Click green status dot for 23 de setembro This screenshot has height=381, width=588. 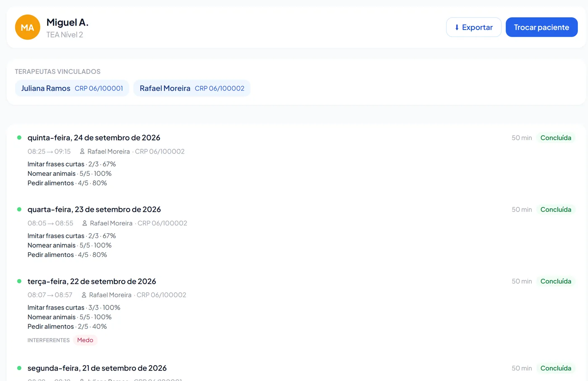[19, 209]
